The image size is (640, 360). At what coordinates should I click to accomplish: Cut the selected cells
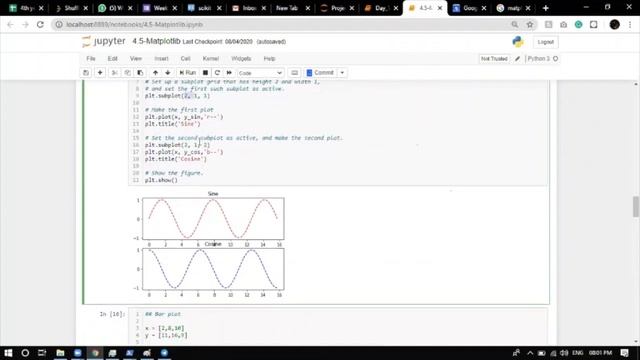pyautogui.click(x=115, y=73)
